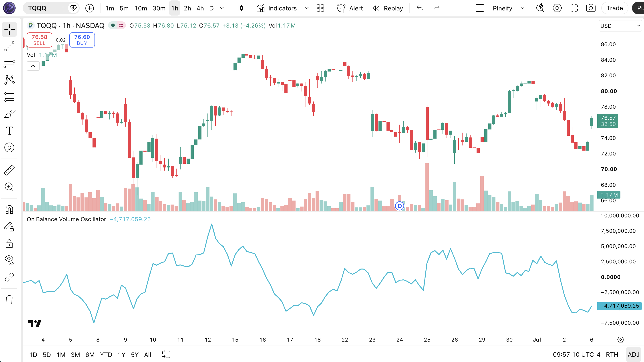
Task: Open the forecasting and measurement tools
Action: 9,97
